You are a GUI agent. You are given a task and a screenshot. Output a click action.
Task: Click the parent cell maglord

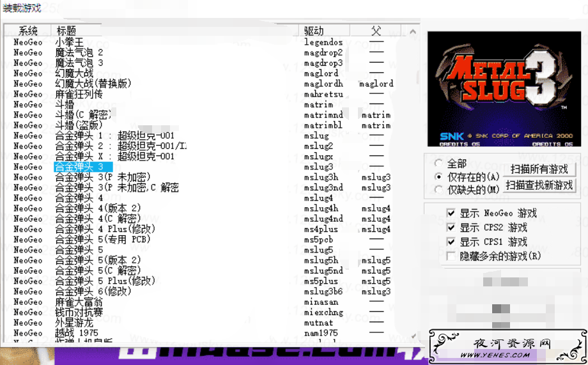click(376, 84)
